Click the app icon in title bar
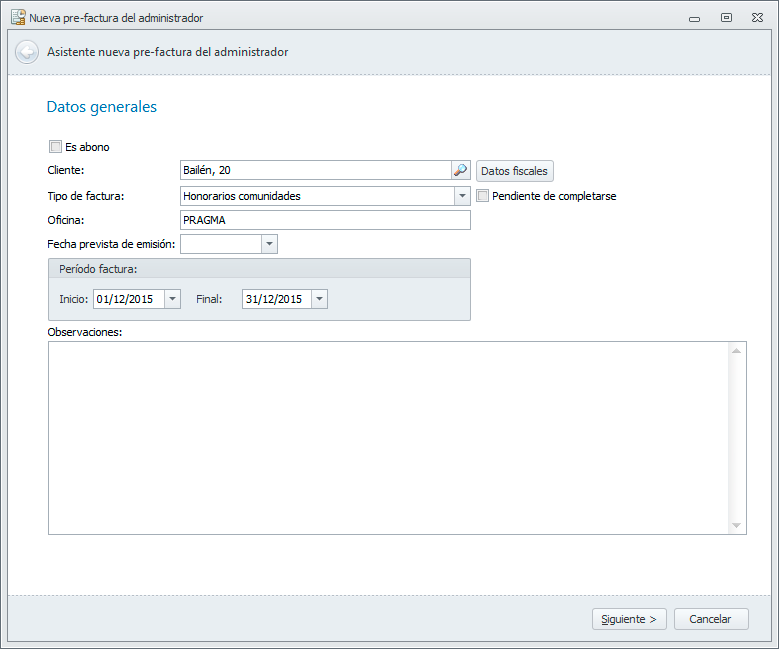 17,17
